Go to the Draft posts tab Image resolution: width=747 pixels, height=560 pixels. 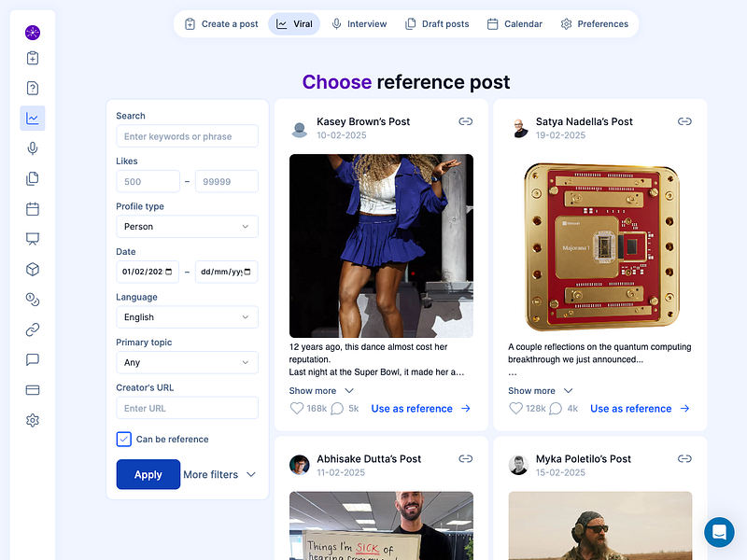pos(437,24)
